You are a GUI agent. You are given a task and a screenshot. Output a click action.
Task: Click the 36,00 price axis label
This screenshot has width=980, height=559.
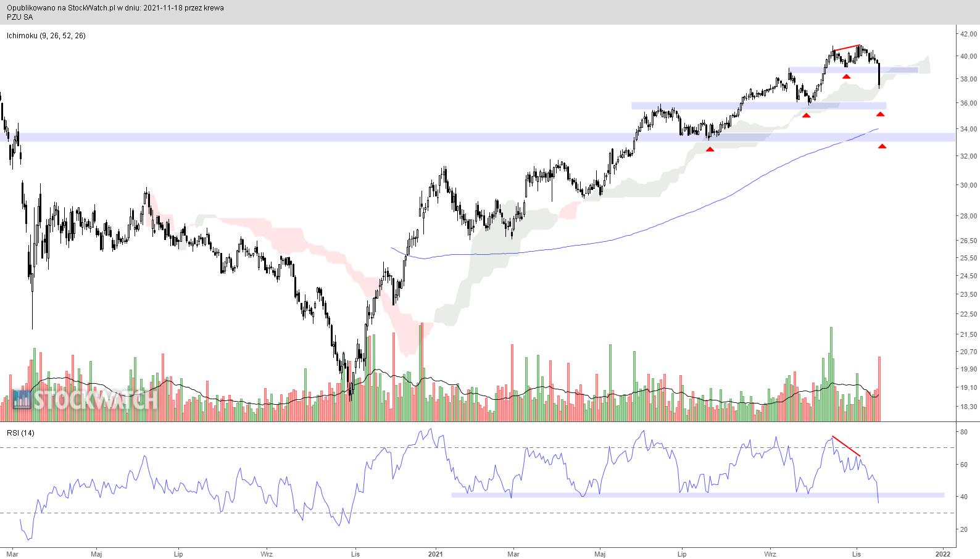[968, 103]
